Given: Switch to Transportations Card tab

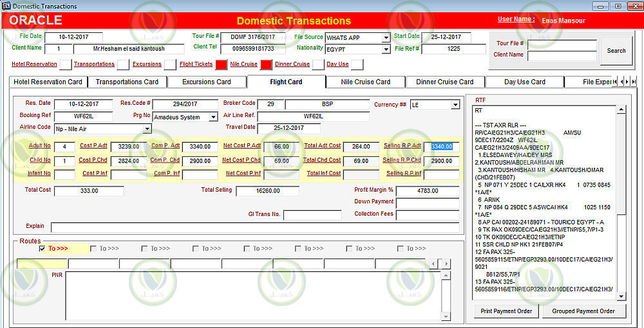Looking at the screenshot, I should pos(127,82).
